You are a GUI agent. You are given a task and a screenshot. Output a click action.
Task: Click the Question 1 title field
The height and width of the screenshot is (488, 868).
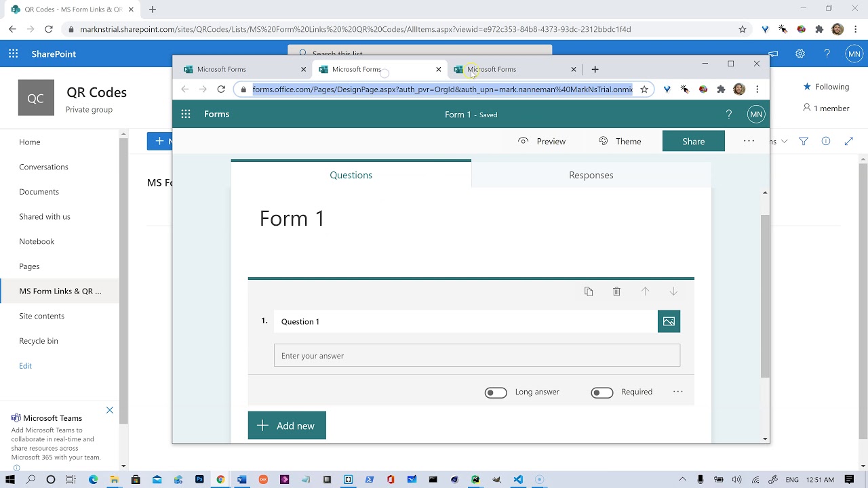465,321
